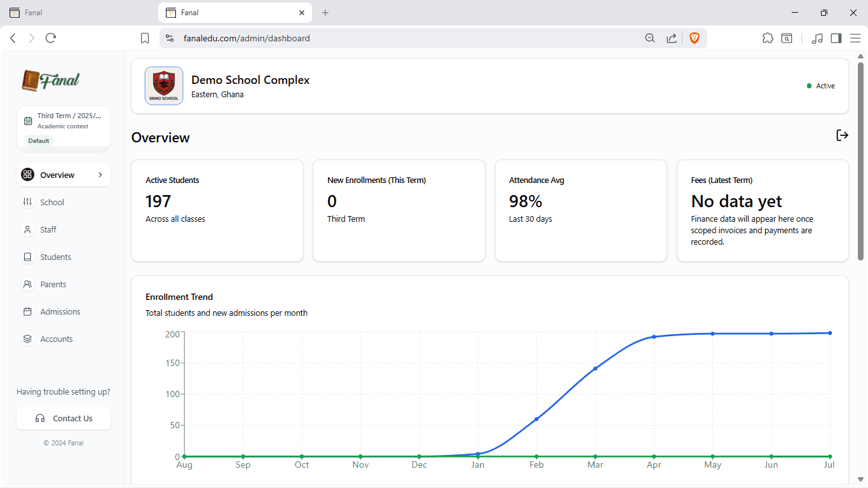Click the Accounts layers icon
The height and width of the screenshot is (488, 868).
[x=27, y=339]
